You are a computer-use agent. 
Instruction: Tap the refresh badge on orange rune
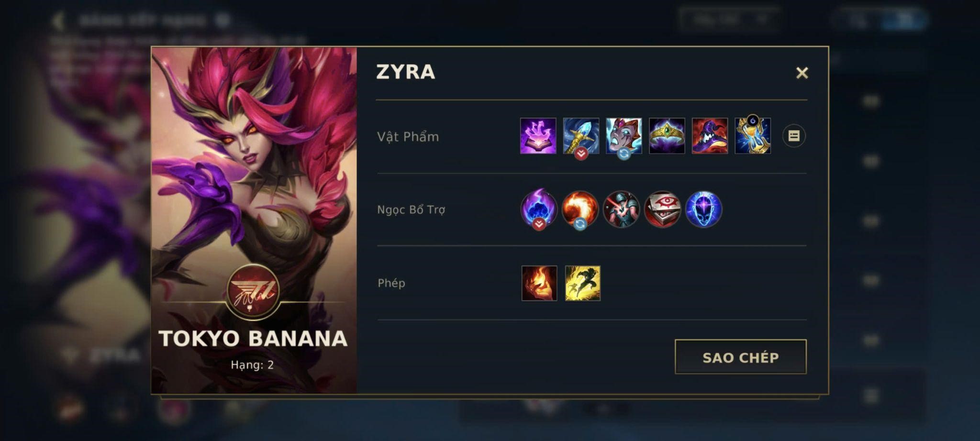[580, 224]
